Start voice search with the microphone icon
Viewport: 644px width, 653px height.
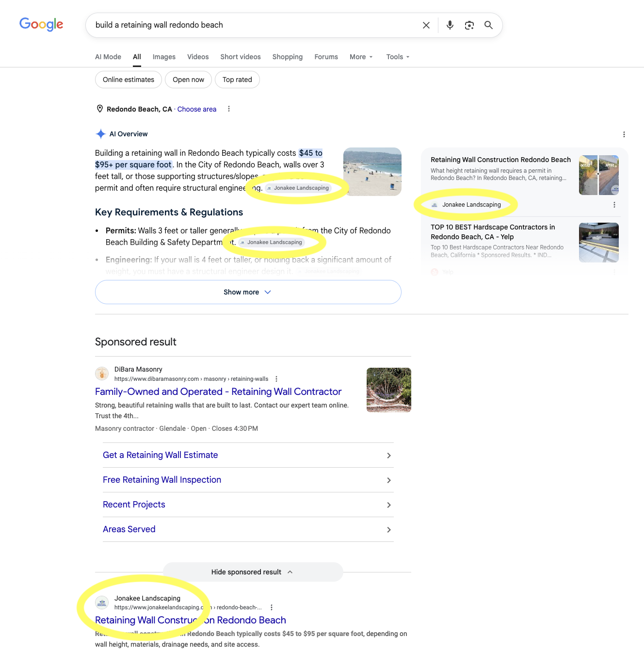(x=450, y=25)
